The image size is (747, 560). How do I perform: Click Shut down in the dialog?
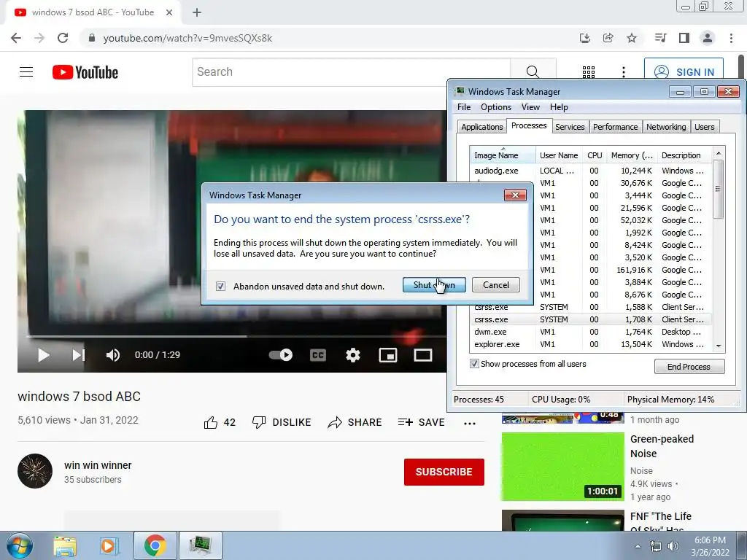coord(434,285)
